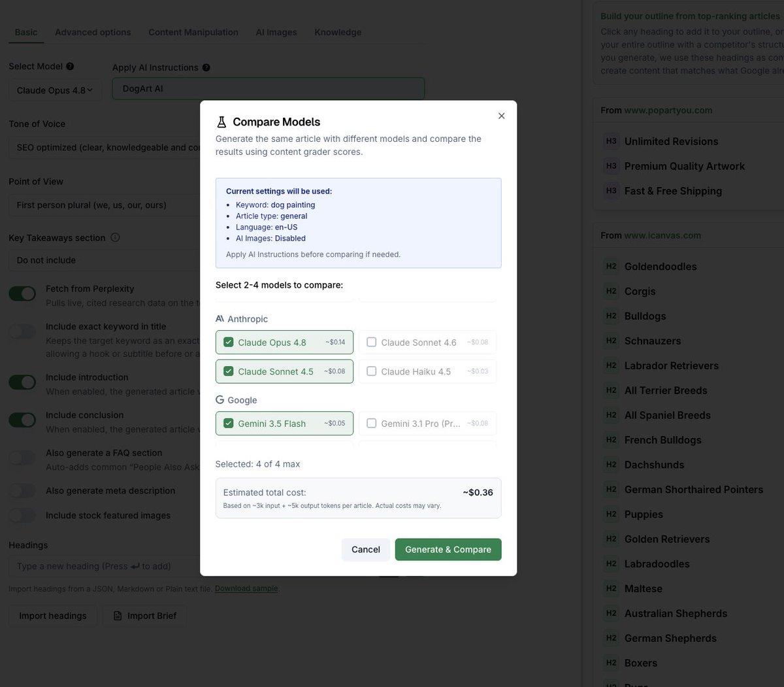Screen dimensions: 784x687
Task: Click the H2 badge beside Dachshunds
Action: point(611,465)
